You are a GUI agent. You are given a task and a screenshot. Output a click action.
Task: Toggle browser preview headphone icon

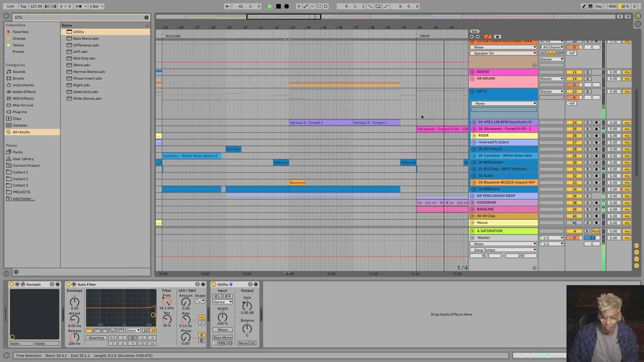(16, 271)
